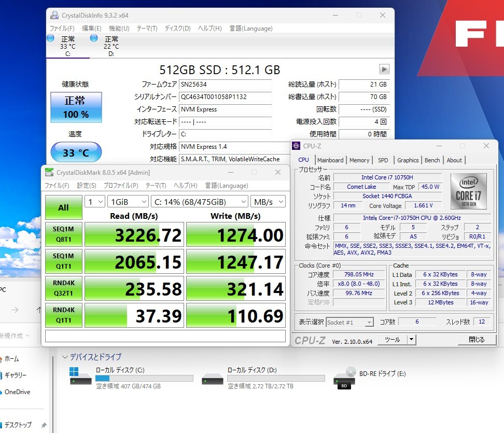Click the serial number field in CrystalDiskInfo
Screen dimensions: 504x433
(225, 97)
